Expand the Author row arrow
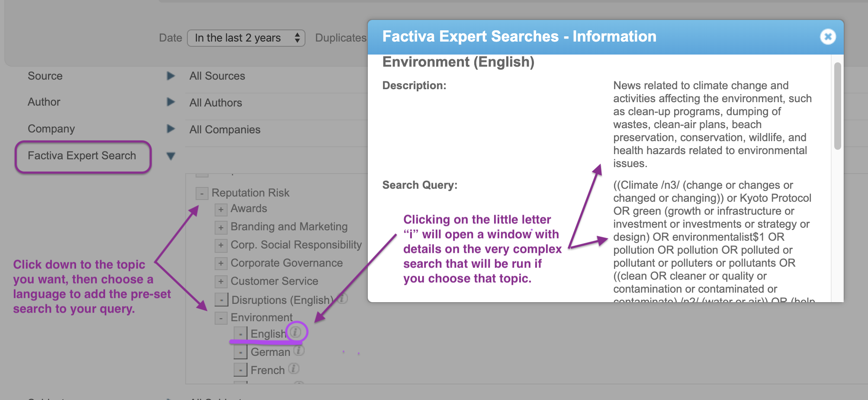This screenshot has width=868, height=400. pos(171,102)
